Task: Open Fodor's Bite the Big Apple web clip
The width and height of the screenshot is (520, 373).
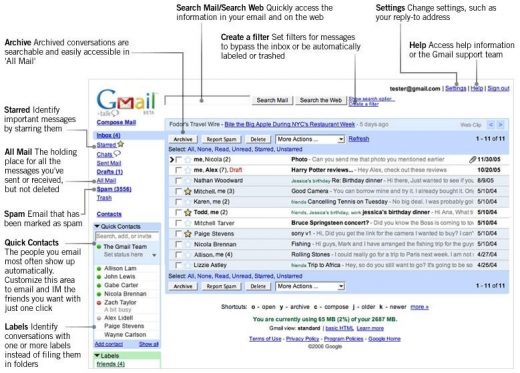Action: (x=290, y=124)
